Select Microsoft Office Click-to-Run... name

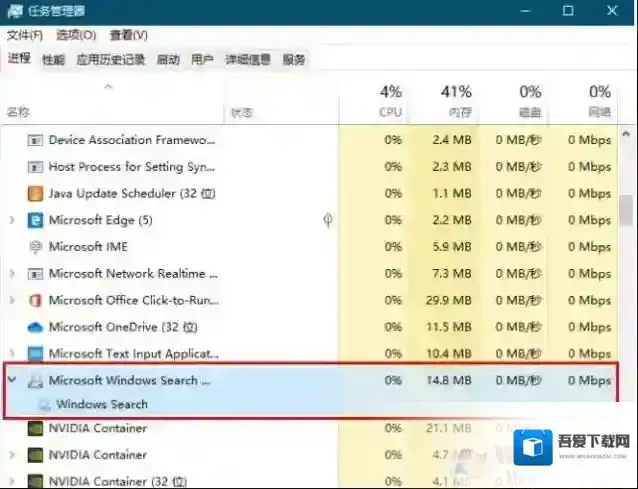coord(134,300)
